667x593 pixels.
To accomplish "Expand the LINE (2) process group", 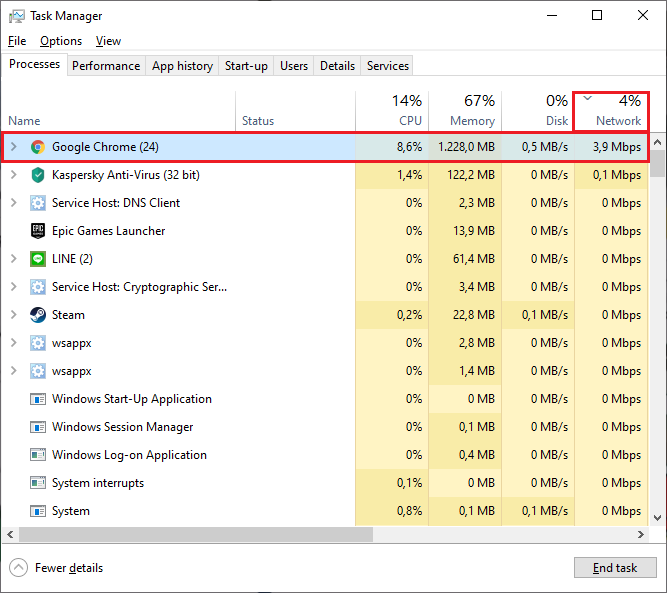I will [14, 259].
